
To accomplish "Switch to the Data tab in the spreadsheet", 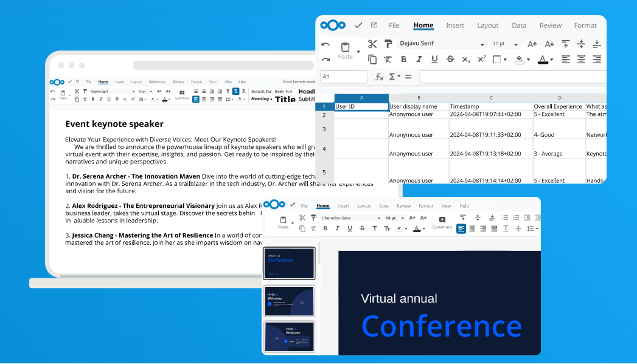I will pos(519,25).
